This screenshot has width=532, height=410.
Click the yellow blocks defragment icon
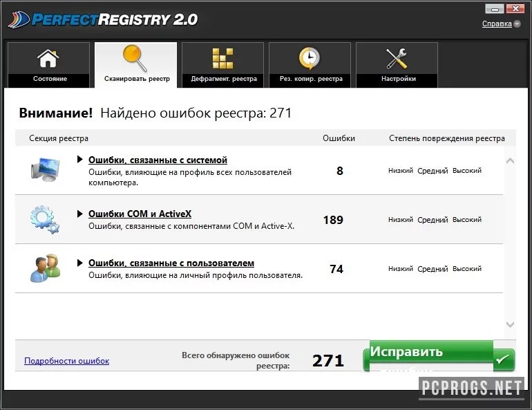point(222,58)
